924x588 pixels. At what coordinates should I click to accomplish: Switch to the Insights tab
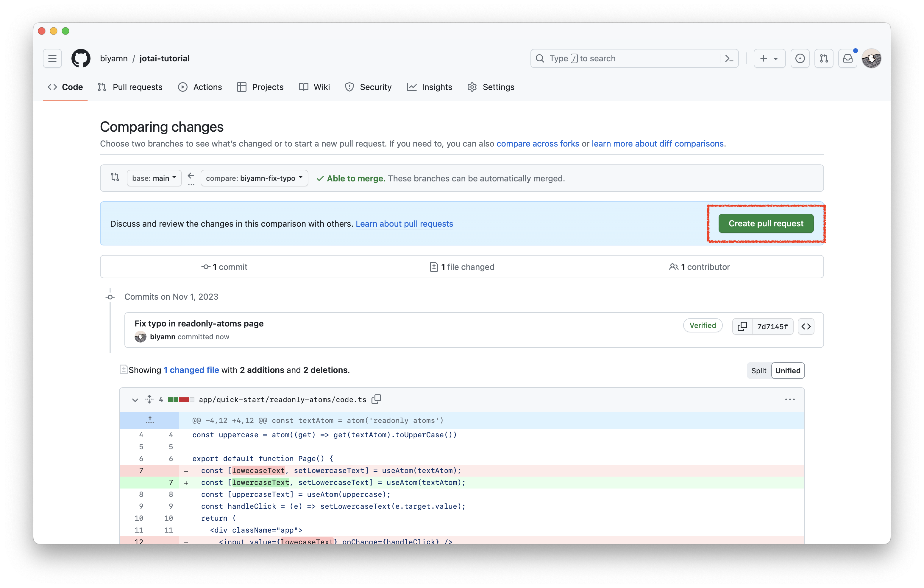click(x=430, y=87)
